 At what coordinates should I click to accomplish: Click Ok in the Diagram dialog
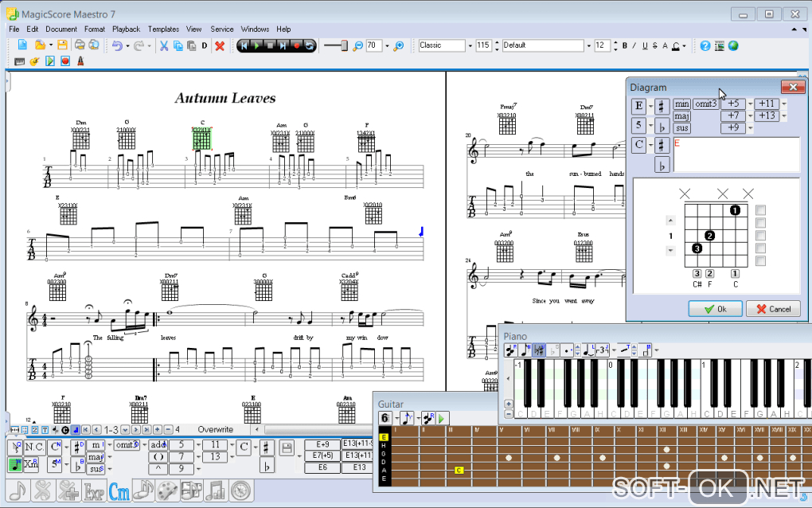click(x=715, y=309)
